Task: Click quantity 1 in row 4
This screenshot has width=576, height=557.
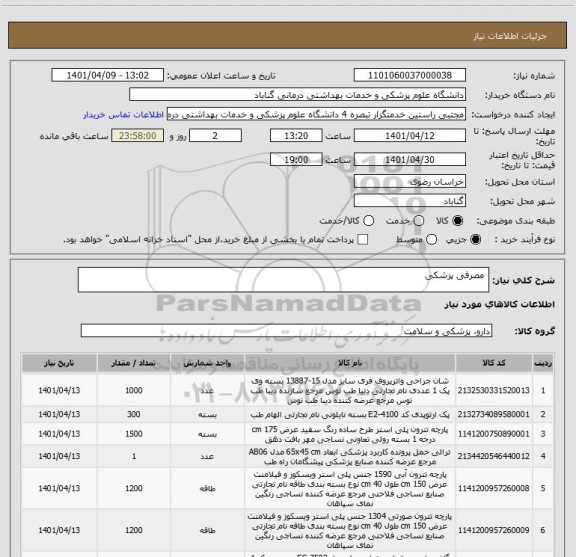Action: pos(134,456)
